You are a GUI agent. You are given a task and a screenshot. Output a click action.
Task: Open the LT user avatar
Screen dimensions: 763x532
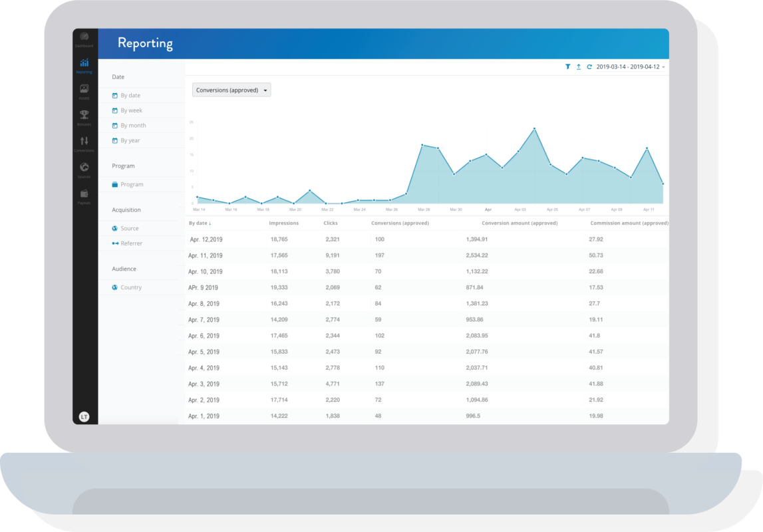pyautogui.click(x=84, y=416)
